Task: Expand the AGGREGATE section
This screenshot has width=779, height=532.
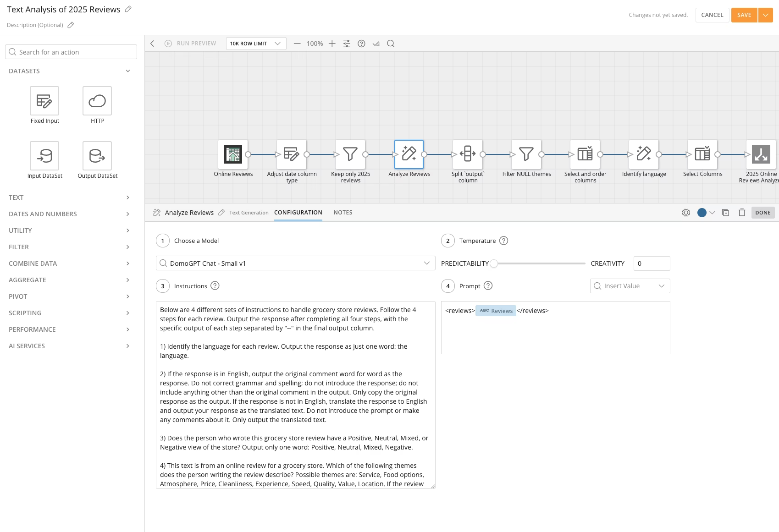Action: click(x=128, y=280)
